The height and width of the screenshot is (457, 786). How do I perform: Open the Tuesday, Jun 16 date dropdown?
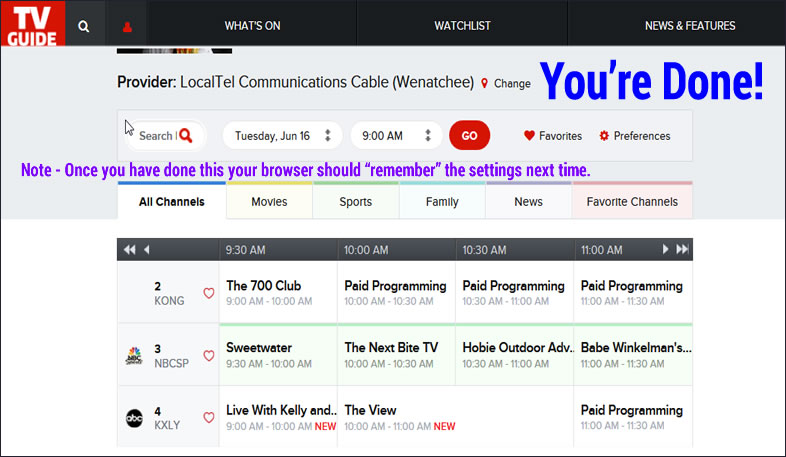click(282, 135)
